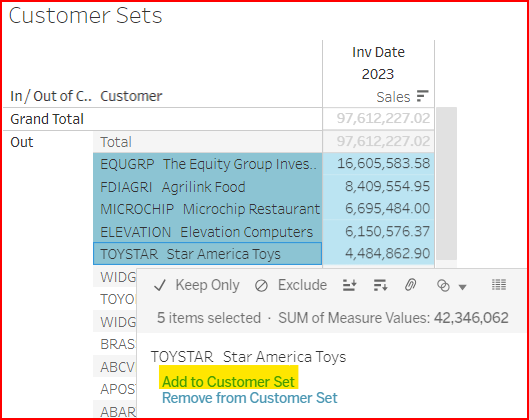The width and height of the screenshot is (529, 420).
Task: Click Add to Customer Set
Action: coord(228,382)
